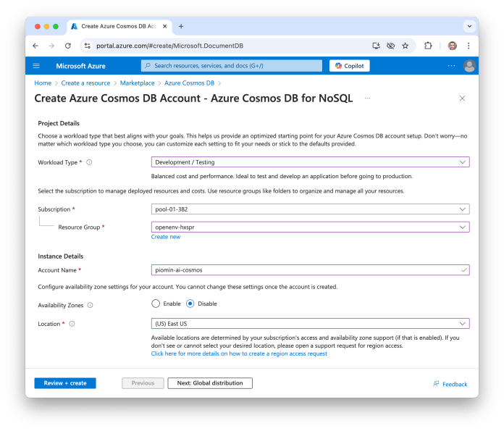
Task: Expand the Workload Type dropdown
Action: point(310,162)
